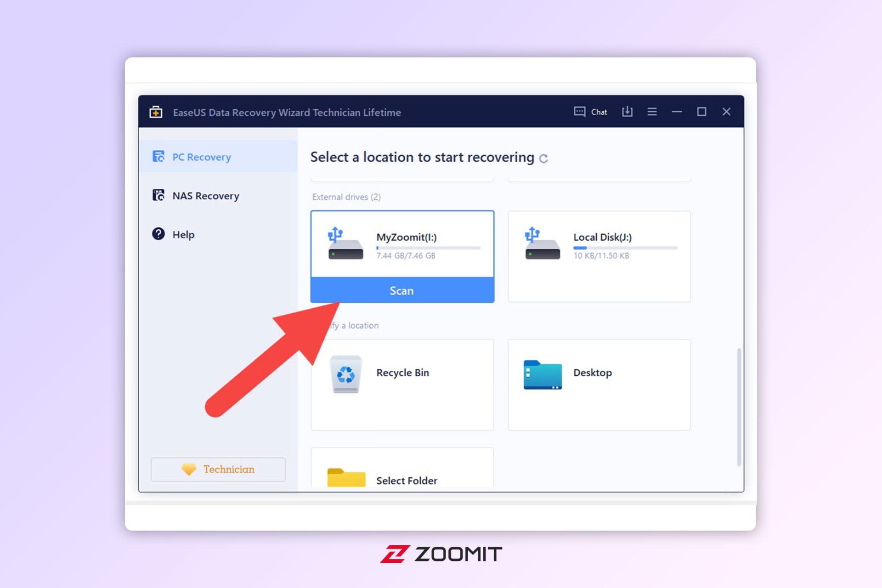Image resolution: width=882 pixels, height=588 pixels.
Task: Minimize the EaseUS window
Action: point(677,112)
